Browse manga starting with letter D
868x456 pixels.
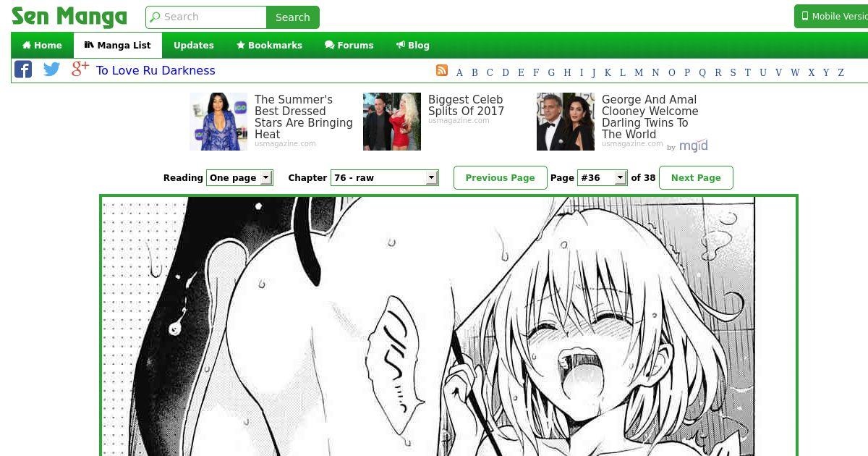506,72
